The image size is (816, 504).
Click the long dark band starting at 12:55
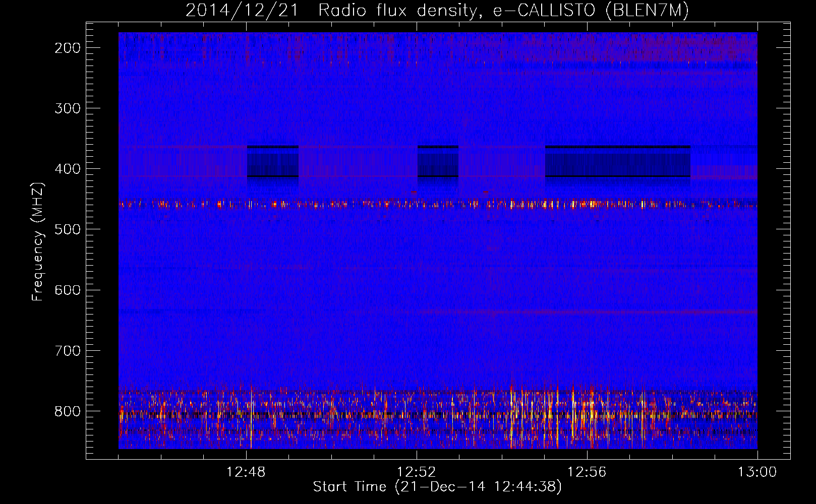pyautogui.click(x=618, y=162)
